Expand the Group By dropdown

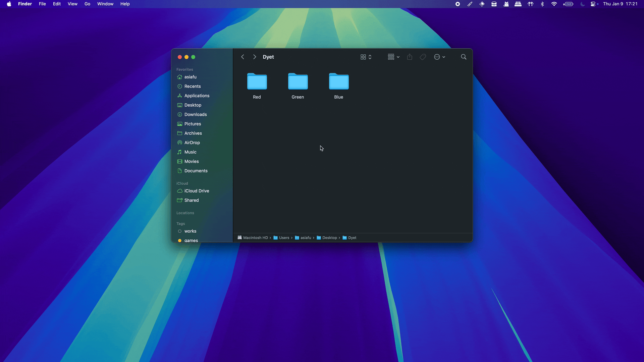[x=393, y=57]
